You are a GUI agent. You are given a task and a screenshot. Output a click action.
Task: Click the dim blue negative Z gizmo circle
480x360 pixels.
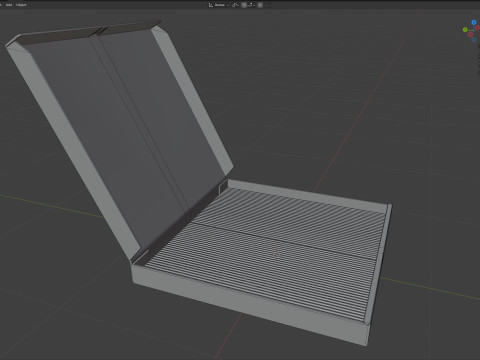pyautogui.click(x=474, y=40)
